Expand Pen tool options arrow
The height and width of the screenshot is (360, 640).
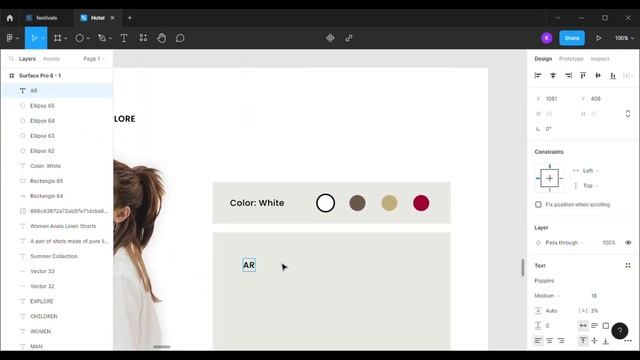coord(110,38)
